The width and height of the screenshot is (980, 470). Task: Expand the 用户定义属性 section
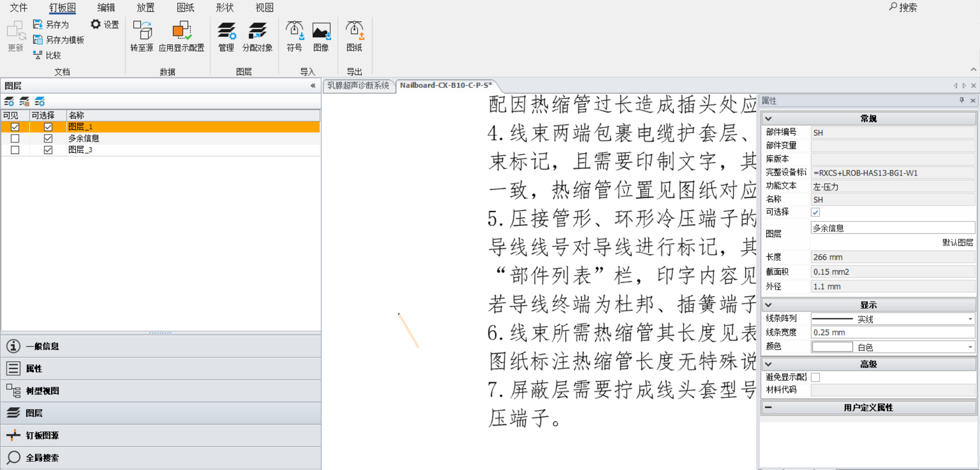[768, 407]
